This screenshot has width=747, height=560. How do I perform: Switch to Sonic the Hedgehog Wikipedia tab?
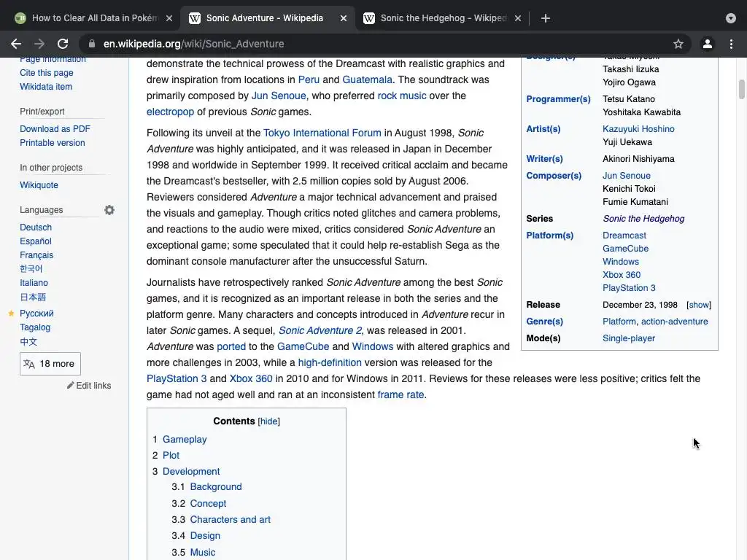click(x=443, y=18)
